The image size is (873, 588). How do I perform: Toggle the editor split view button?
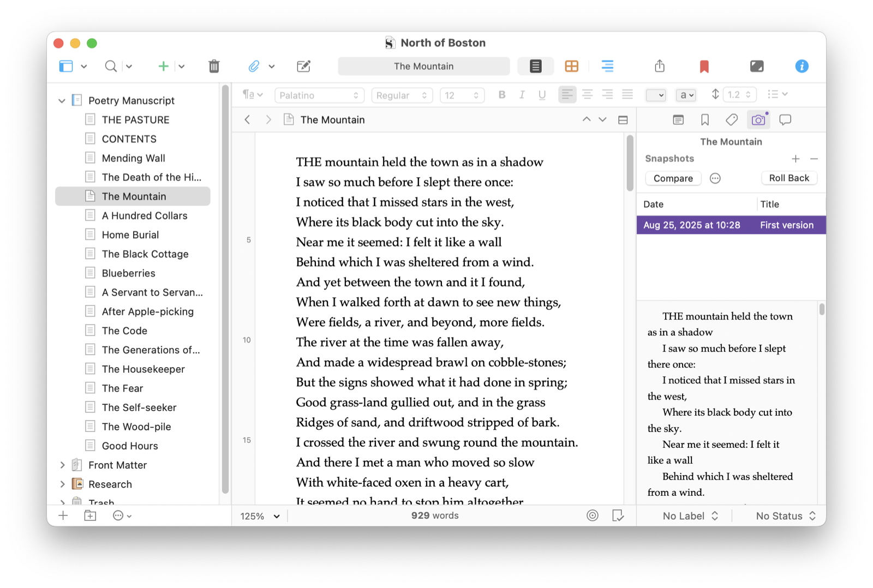[623, 120]
